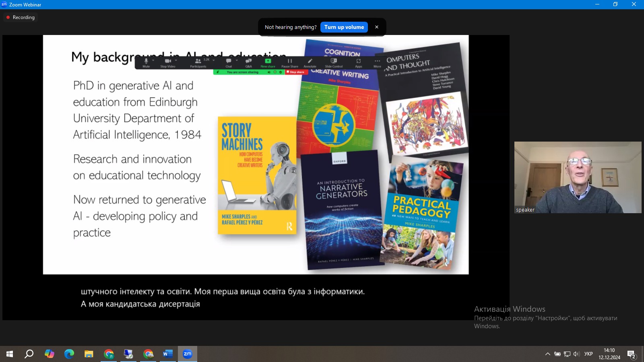Click 'You are screen sharing' green bar

coord(242,72)
